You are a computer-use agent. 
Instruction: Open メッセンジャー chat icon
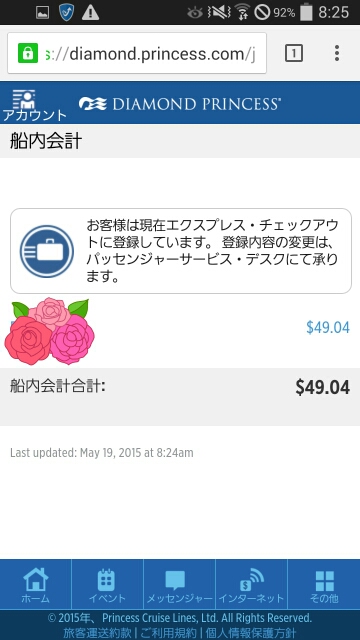tap(180, 586)
